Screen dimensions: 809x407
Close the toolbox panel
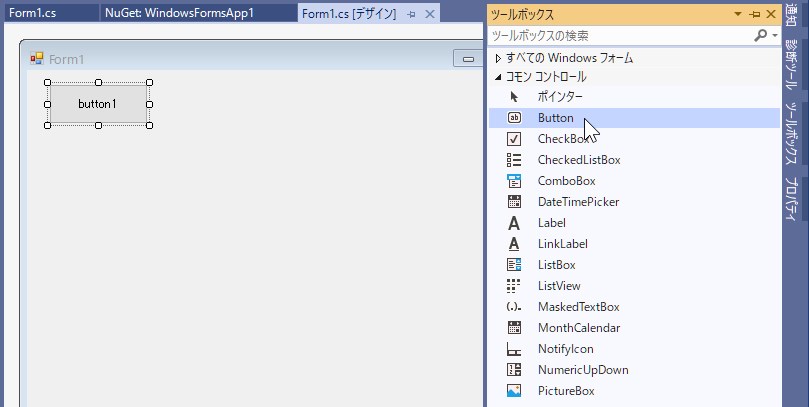coord(771,14)
